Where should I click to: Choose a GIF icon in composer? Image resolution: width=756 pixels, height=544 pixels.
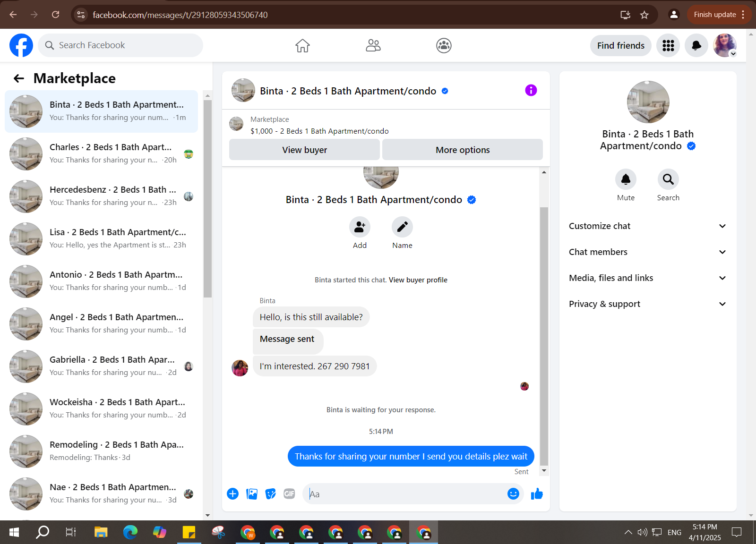point(289,494)
